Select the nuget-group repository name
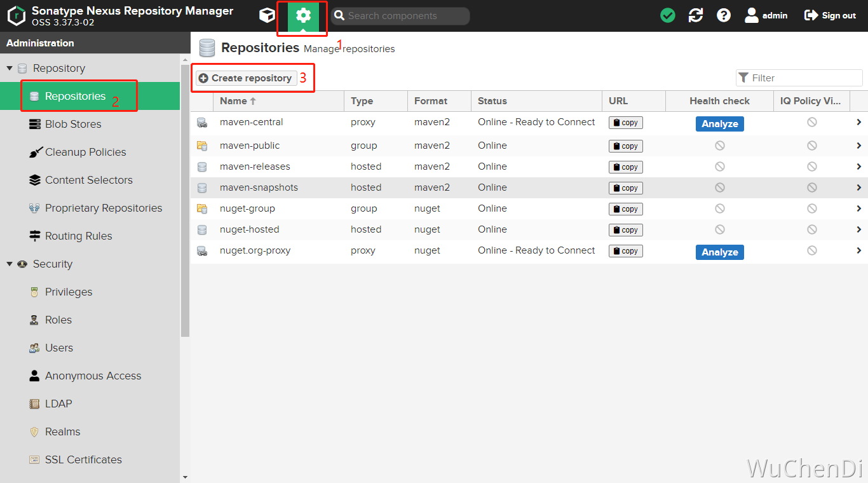The image size is (868, 483). tap(247, 208)
